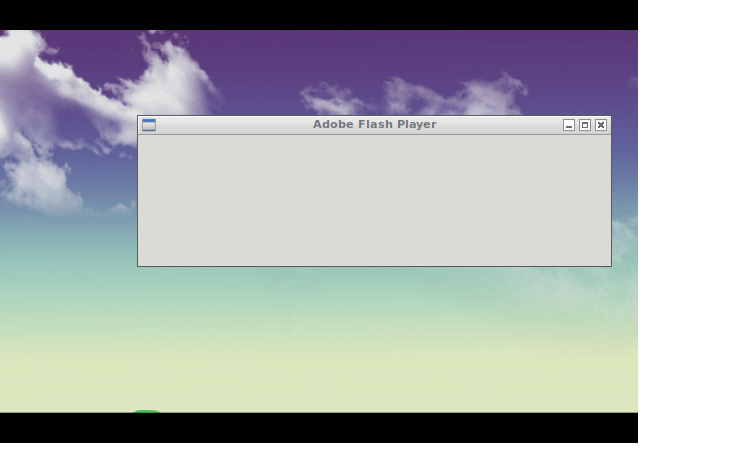750x450 pixels.
Task: Maximize the Adobe Flash Player window
Action: 585,125
